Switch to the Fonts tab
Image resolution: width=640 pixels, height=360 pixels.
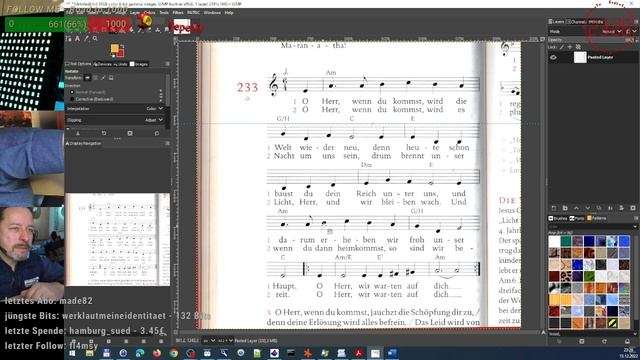577,218
